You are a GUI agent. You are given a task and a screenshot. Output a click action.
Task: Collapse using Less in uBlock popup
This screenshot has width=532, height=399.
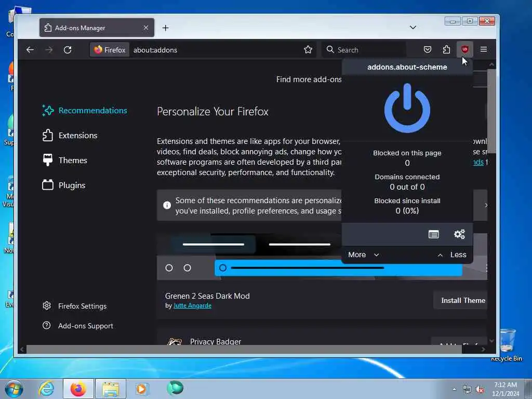click(452, 255)
